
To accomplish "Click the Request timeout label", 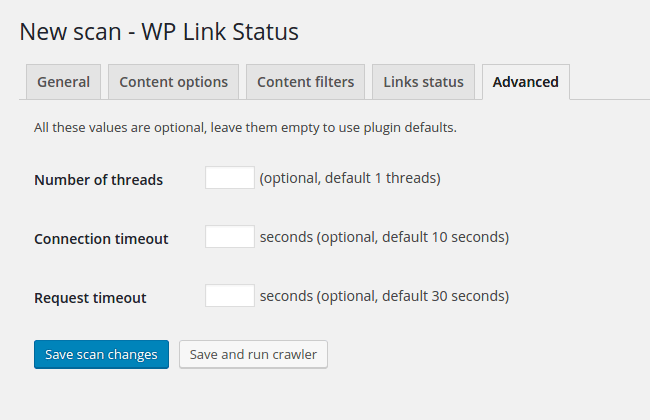I will pos(90,298).
